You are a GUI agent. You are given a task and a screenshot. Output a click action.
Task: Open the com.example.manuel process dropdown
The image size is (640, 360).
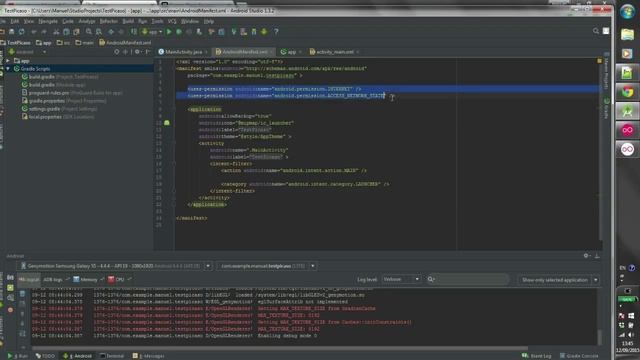[x=313, y=266]
